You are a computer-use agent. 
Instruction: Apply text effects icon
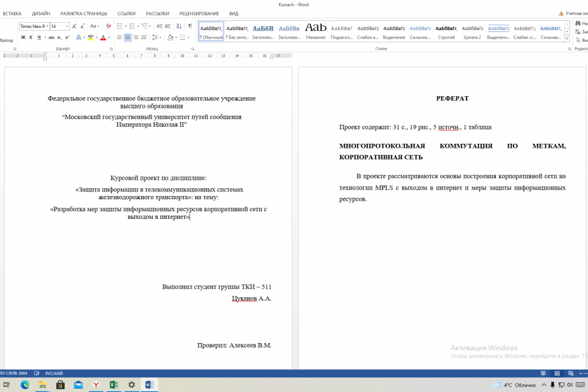pyautogui.click(x=79, y=37)
